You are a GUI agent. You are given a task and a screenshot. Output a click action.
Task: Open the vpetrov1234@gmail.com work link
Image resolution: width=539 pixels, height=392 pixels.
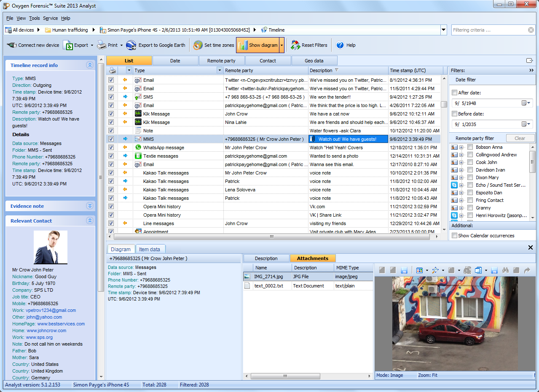tap(51, 310)
